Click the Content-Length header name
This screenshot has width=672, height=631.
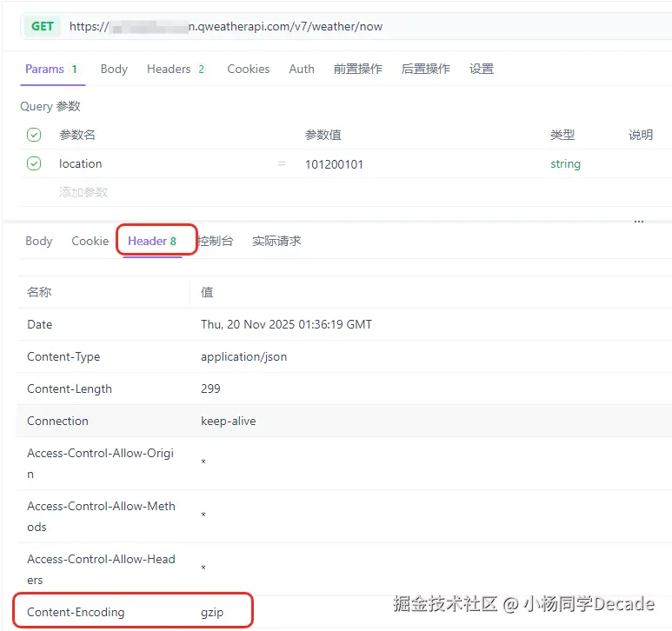[70, 389]
